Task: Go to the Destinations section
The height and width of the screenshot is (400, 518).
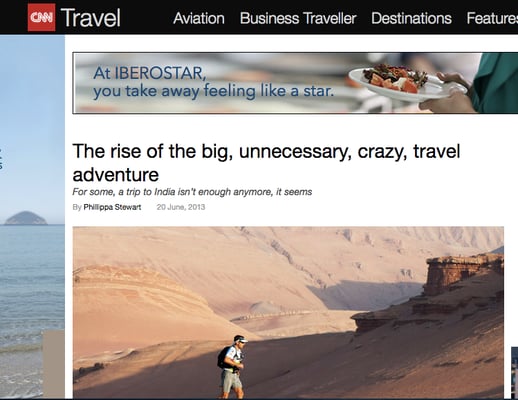Action: tap(411, 18)
